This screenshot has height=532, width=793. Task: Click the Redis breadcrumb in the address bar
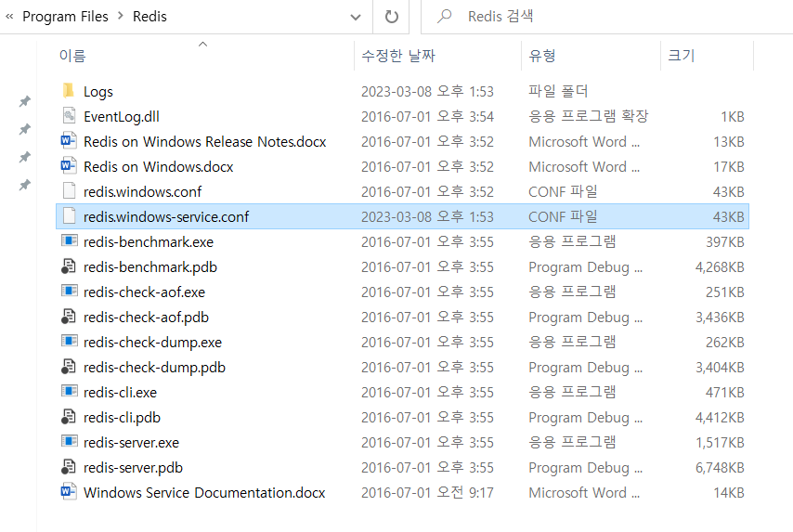pos(149,17)
